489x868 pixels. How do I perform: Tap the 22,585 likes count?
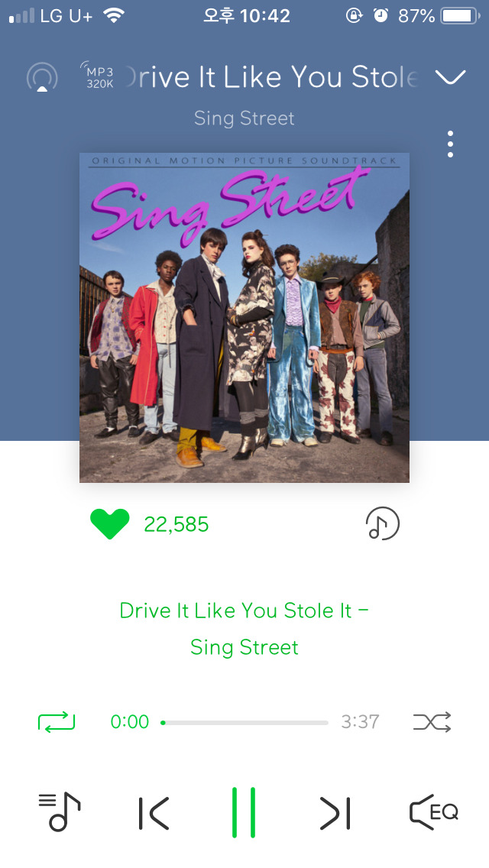pyautogui.click(x=176, y=524)
